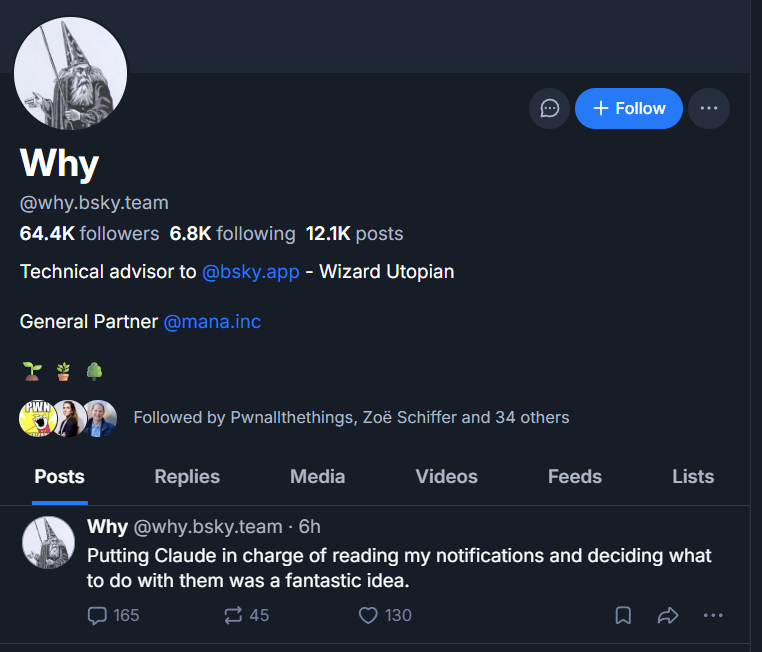
Task: Open the @bsky.app mention link
Action: pos(251,272)
